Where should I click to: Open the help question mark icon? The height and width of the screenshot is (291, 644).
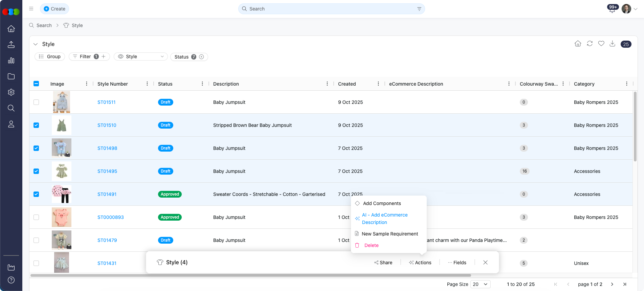(x=11, y=280)
